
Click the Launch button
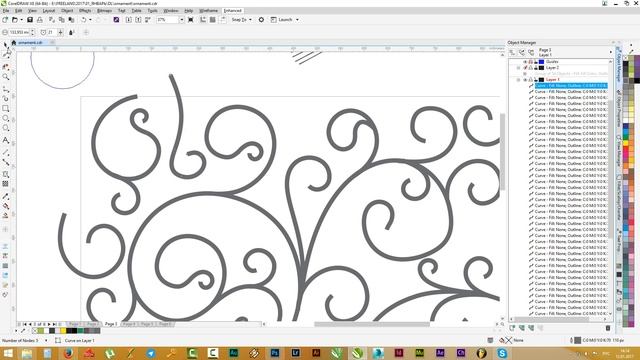click(282, 20)
